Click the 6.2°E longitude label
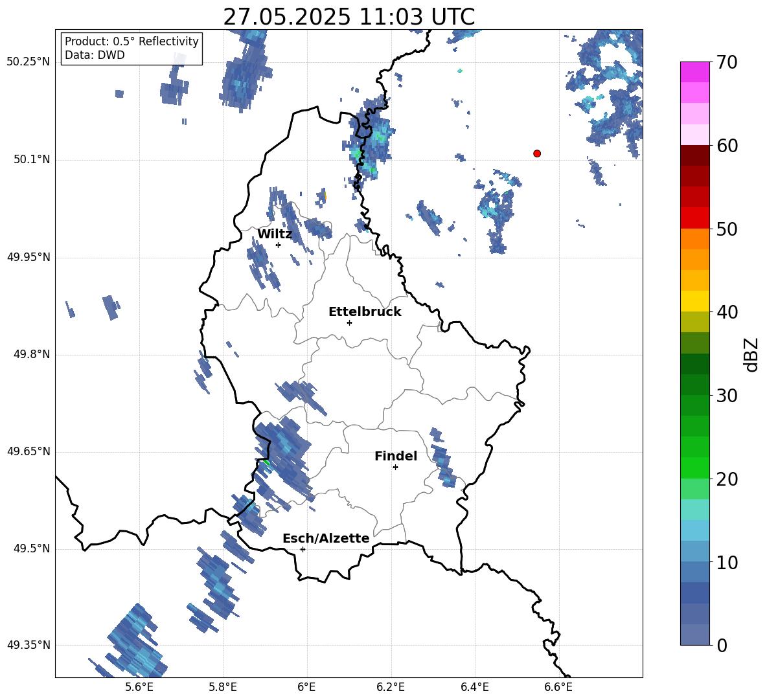 click(391, 687)
